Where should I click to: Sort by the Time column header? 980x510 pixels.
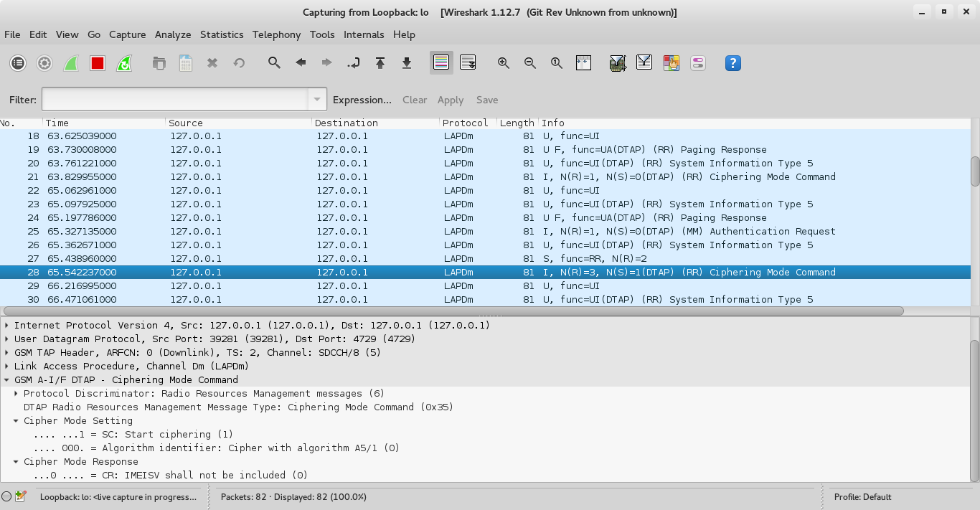click(104, 123)
